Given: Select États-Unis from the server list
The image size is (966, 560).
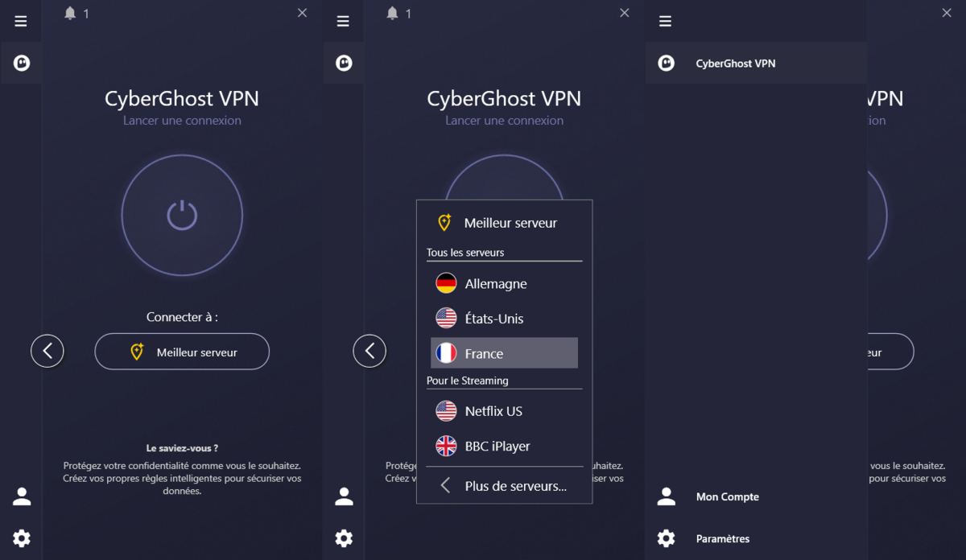Looking at the screenshot, I should pos(494,317).
